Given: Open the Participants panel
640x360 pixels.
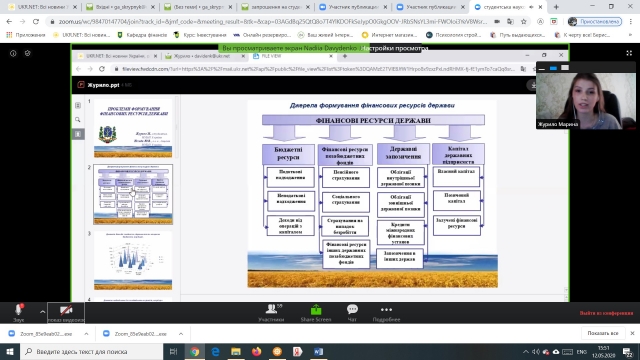Looking at the screenshot, I should [271, 313].
